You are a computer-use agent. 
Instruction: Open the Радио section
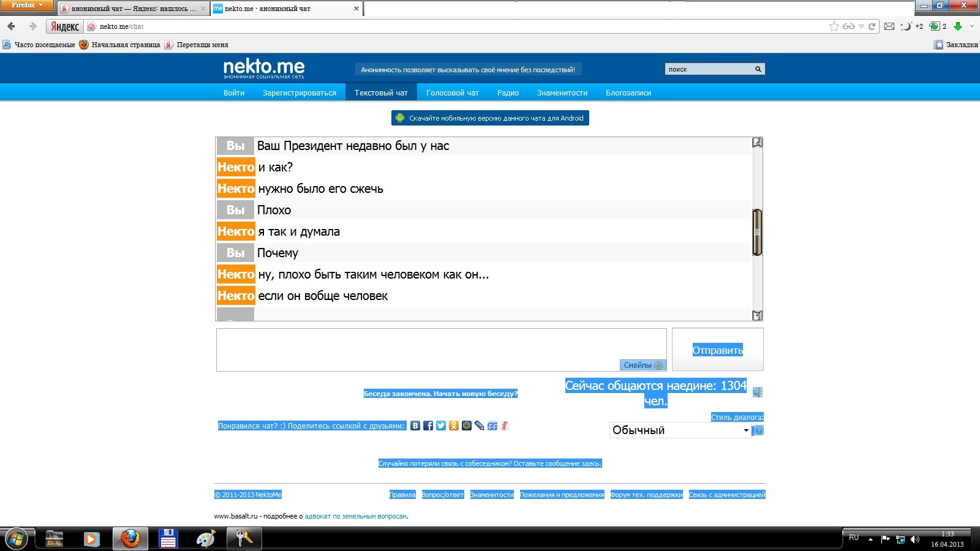point(508,93)
